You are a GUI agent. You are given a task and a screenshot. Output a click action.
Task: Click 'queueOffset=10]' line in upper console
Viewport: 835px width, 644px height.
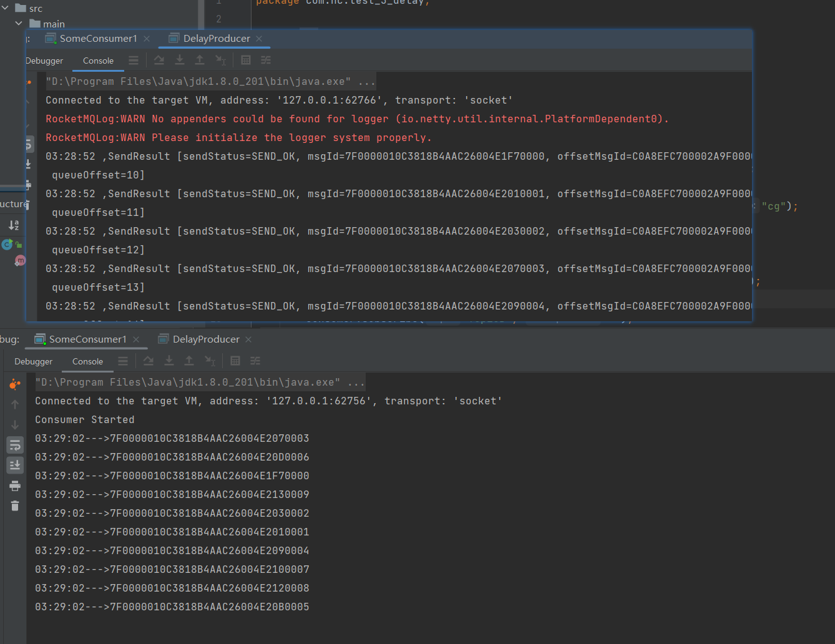click(98, 175)
